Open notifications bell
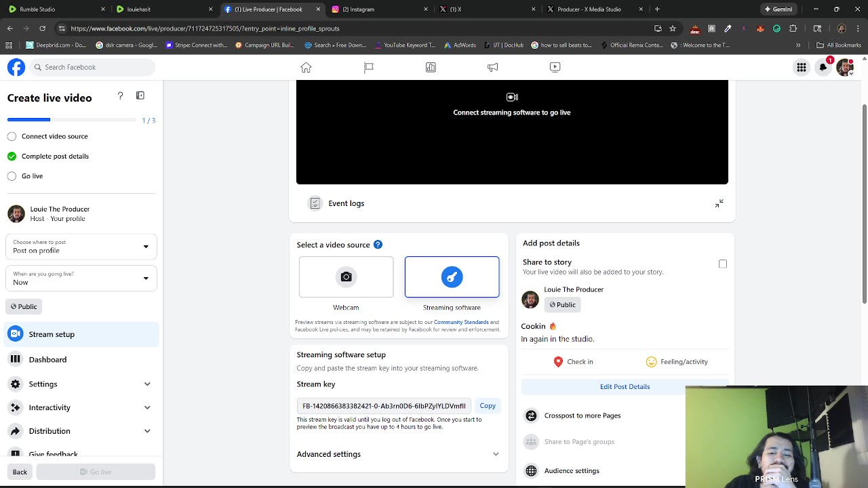 (x=823, y=67)
